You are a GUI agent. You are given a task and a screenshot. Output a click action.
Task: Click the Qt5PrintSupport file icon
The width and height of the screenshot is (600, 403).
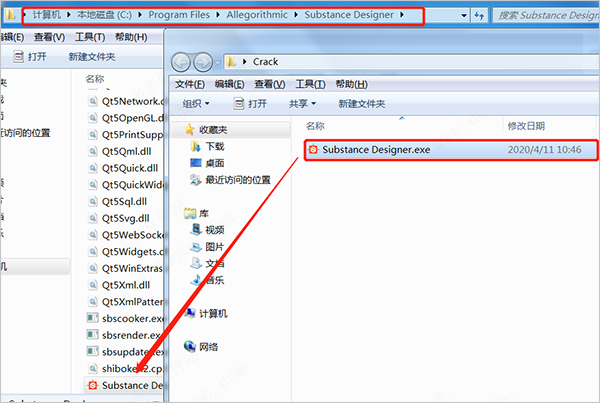click(x=93, y=135)
